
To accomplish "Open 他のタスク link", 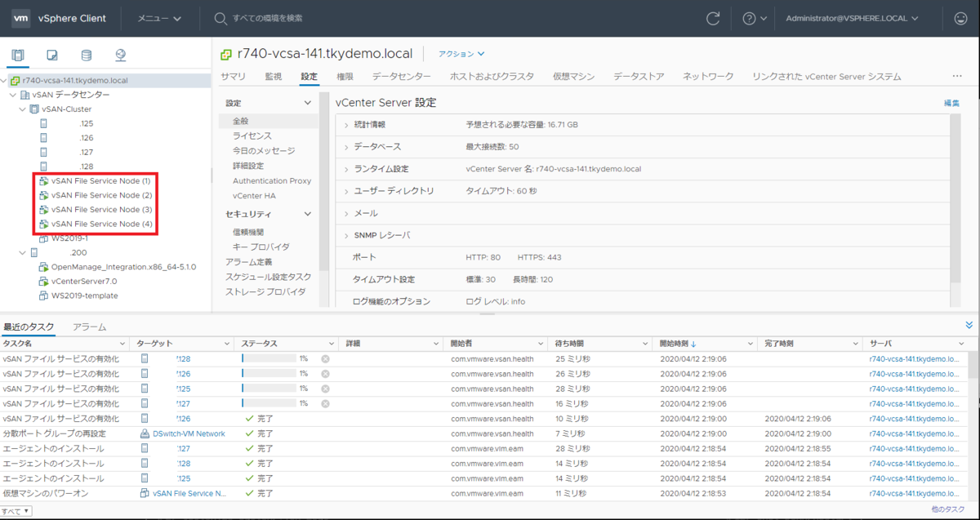I will pyautogui.click(x=947, y=509).
